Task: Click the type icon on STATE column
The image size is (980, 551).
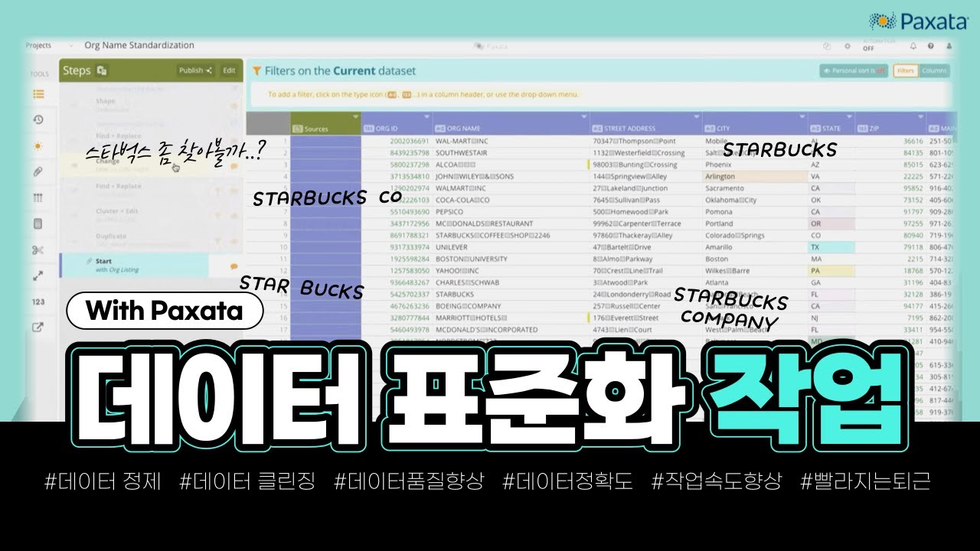Action: click(815, 129)
